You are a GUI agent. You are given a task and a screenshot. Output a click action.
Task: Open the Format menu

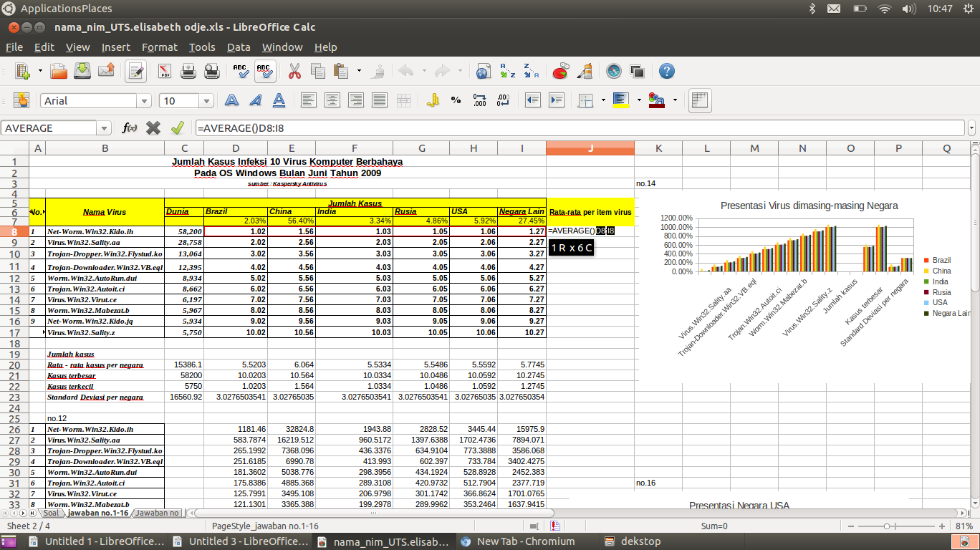pos(159,47)
